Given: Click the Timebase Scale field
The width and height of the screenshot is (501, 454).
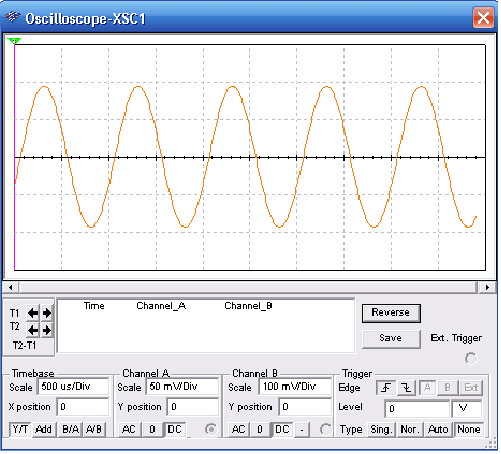Looking at the screenshot, I should (x=73, y=387).
